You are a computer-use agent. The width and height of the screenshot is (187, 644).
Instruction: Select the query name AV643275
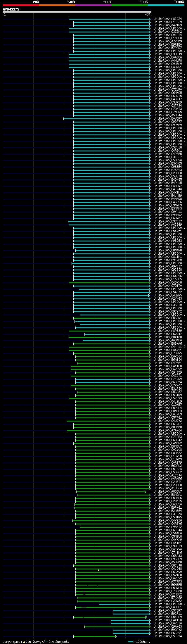pos(11,9)
